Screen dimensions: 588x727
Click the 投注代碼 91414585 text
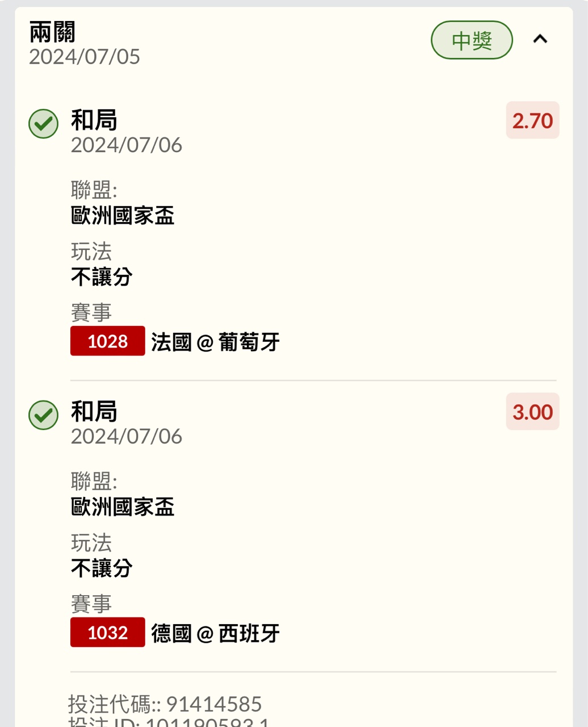[x=165, y=704]
